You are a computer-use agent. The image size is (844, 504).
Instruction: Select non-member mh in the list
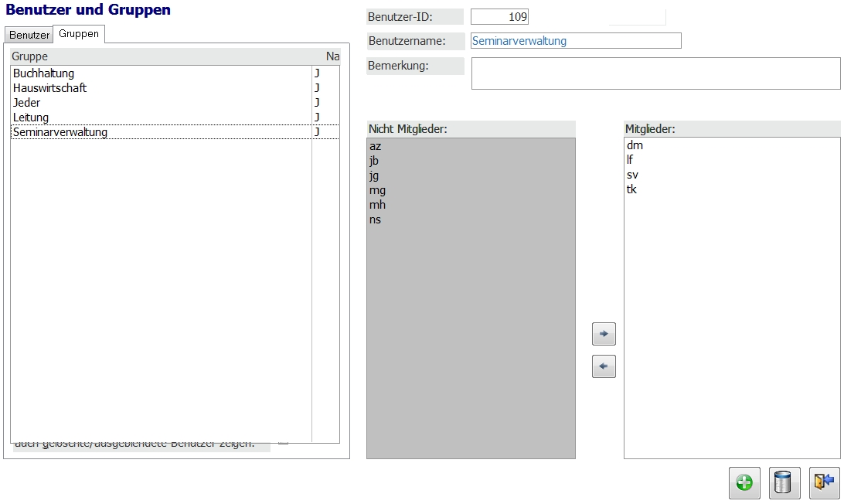click(377, 205)
